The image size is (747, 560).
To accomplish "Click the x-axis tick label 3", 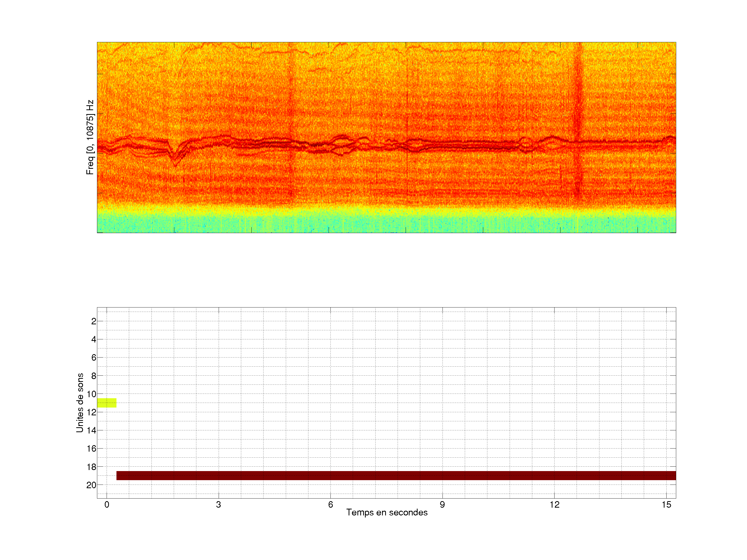I will [x=218, y=505].
